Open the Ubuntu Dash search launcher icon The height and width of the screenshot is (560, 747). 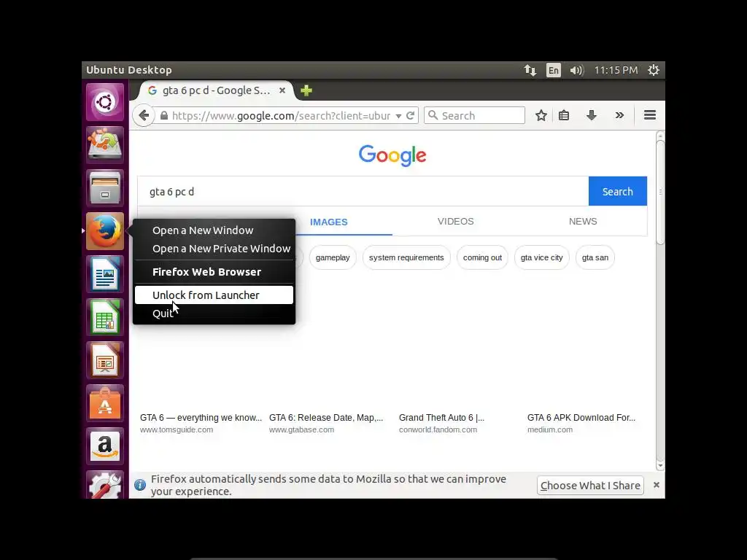[105, 102]
